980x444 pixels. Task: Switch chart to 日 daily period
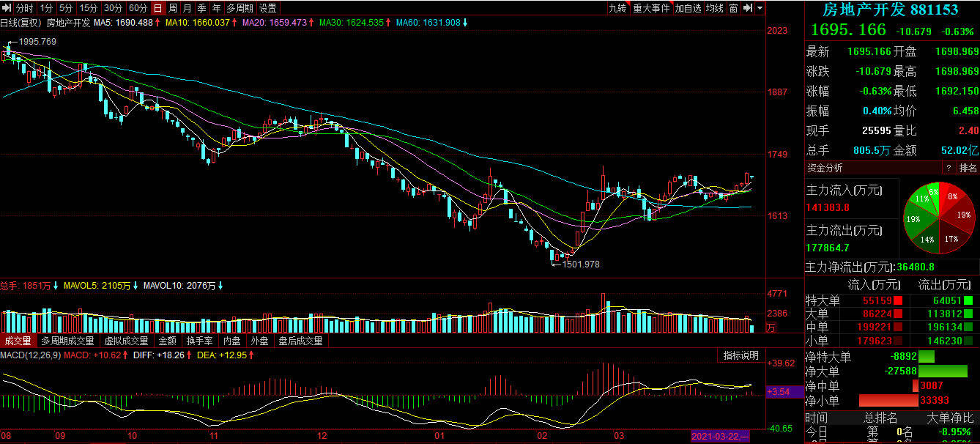click(157, 8)
